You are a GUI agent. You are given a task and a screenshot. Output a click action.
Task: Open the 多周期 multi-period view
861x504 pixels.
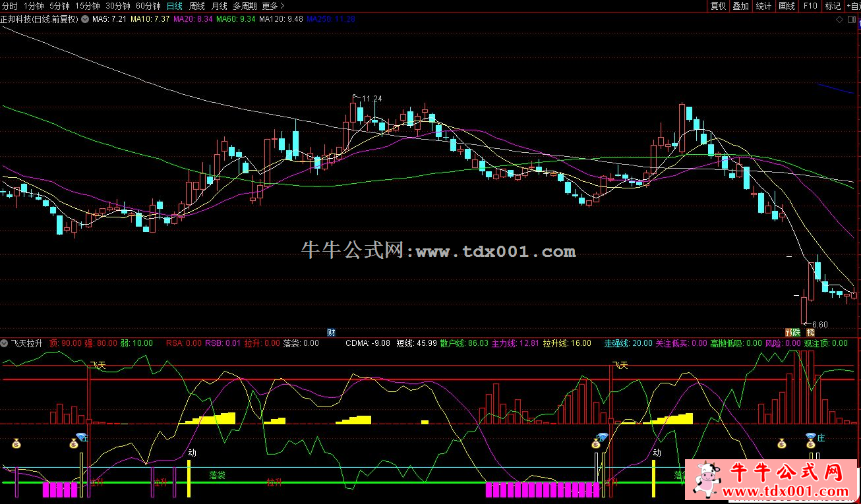[245, 6]
